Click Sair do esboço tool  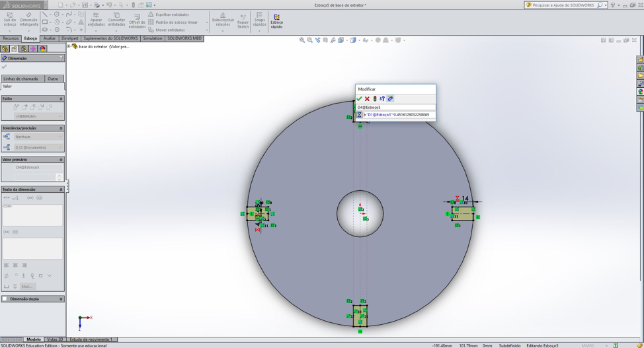point(10,20)
